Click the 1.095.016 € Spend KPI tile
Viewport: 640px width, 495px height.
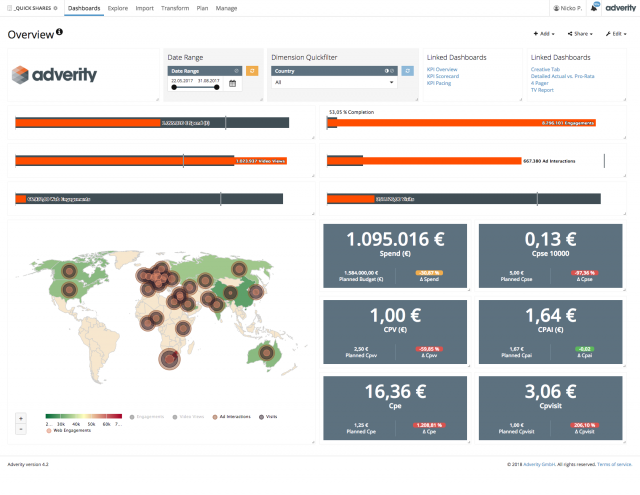coord(396,257)
